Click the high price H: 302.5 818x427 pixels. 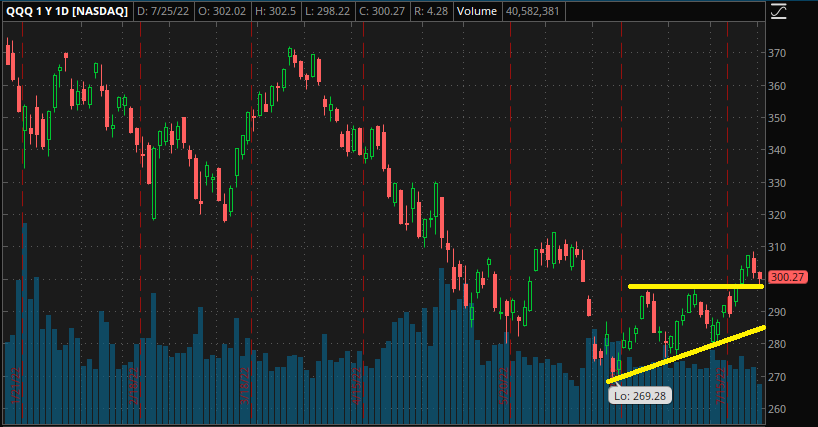(x=275, y=11)
